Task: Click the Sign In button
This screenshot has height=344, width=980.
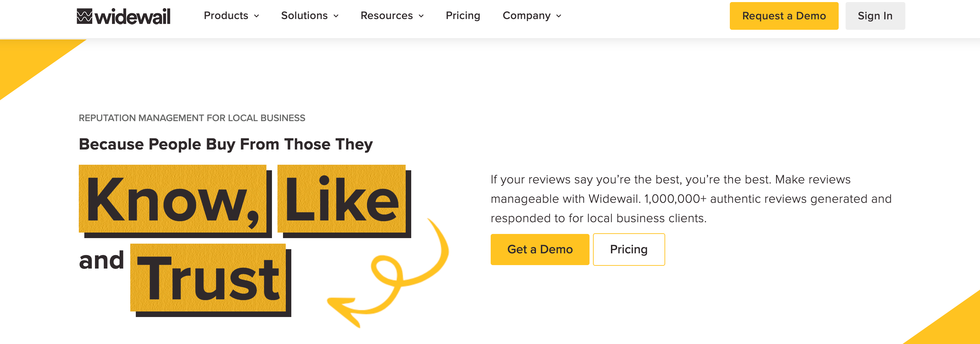Action: (x=875, y=16)
